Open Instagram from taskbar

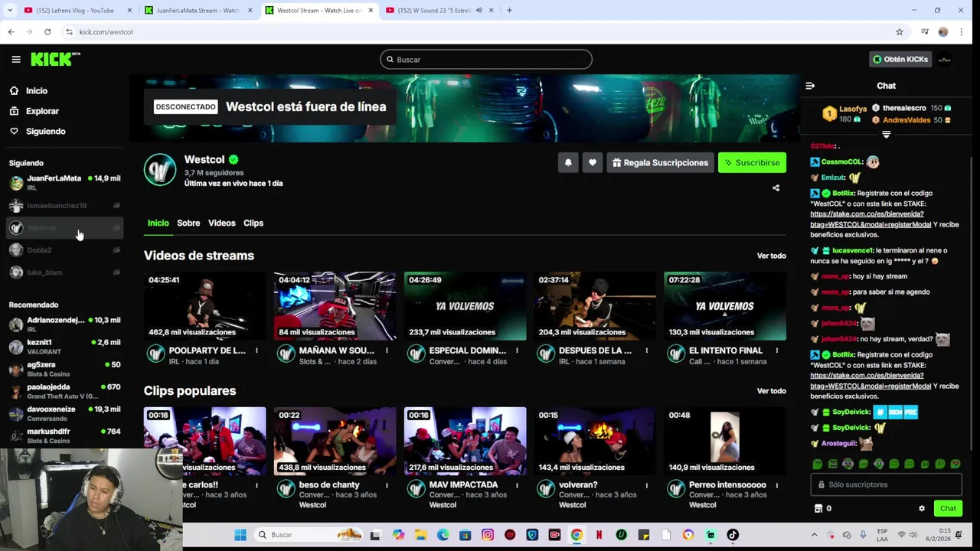click(488, 535)
